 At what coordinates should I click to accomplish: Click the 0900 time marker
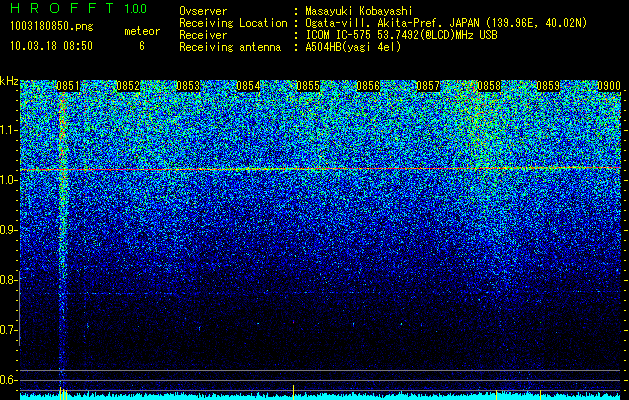pos(609,86)
